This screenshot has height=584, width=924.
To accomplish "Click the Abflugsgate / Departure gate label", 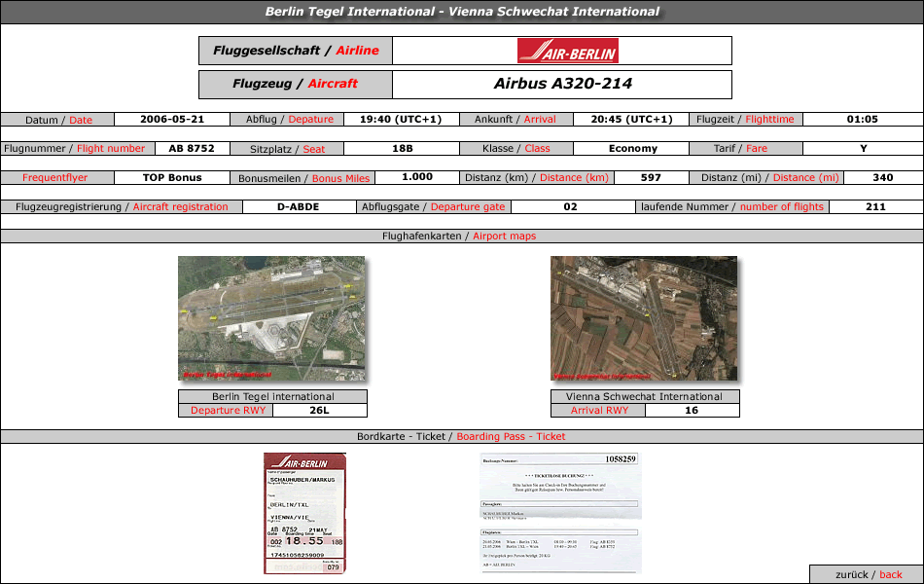I will pyautogui.click(x=434, y=207).
